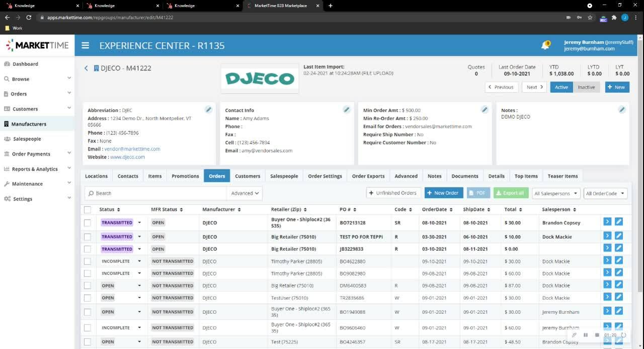The width and height of the screenshot is (644, 349).
Task: Edit the Contact Info card with pencil icon
Action: click(x=346, y=109)
